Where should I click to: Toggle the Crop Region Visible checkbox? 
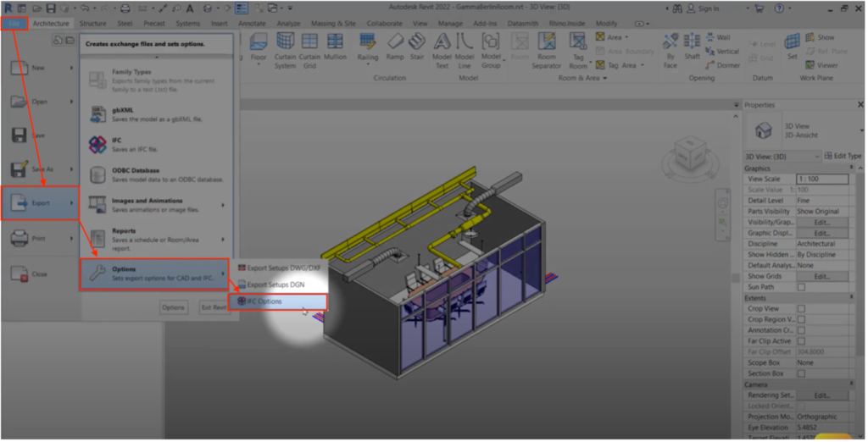(x=801, y=319)
